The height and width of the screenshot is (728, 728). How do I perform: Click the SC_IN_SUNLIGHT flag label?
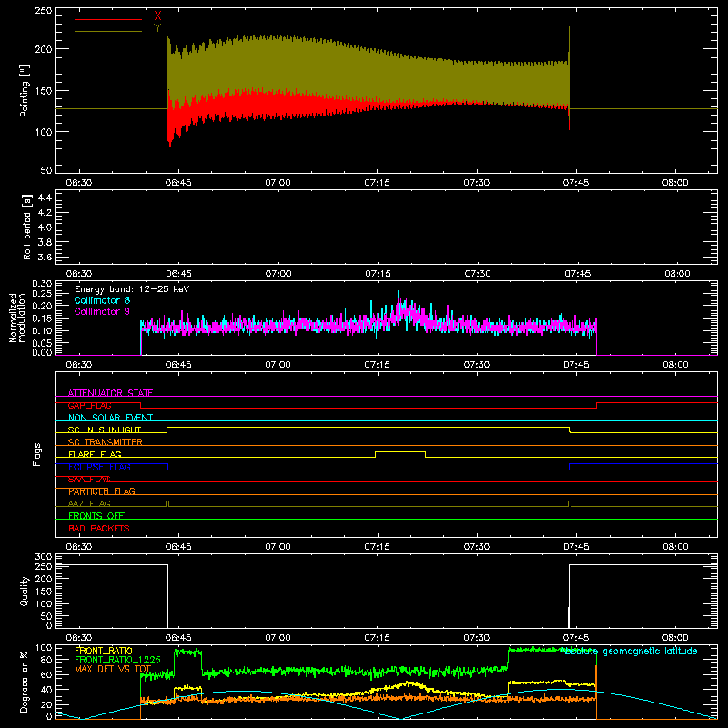[105, 430]
